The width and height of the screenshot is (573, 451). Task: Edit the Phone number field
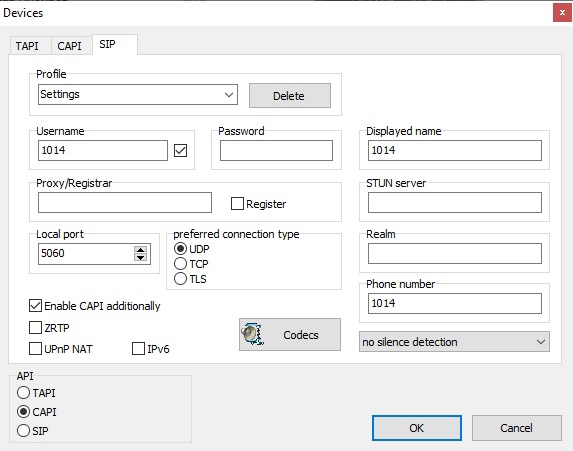pyautogui.click(x=455, y=303)
